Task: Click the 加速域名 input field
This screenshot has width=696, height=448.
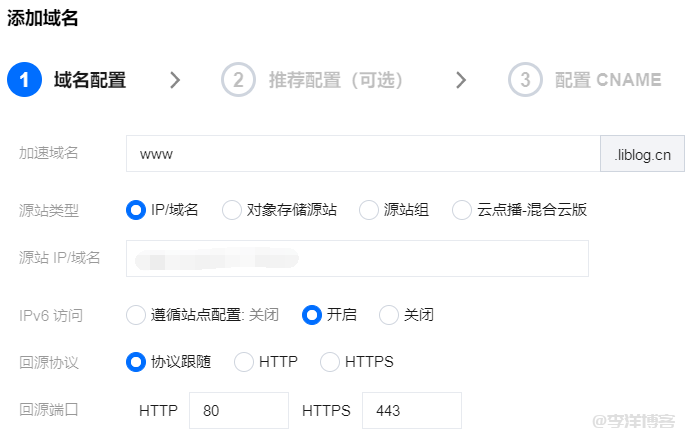Action: click(362, 154)
